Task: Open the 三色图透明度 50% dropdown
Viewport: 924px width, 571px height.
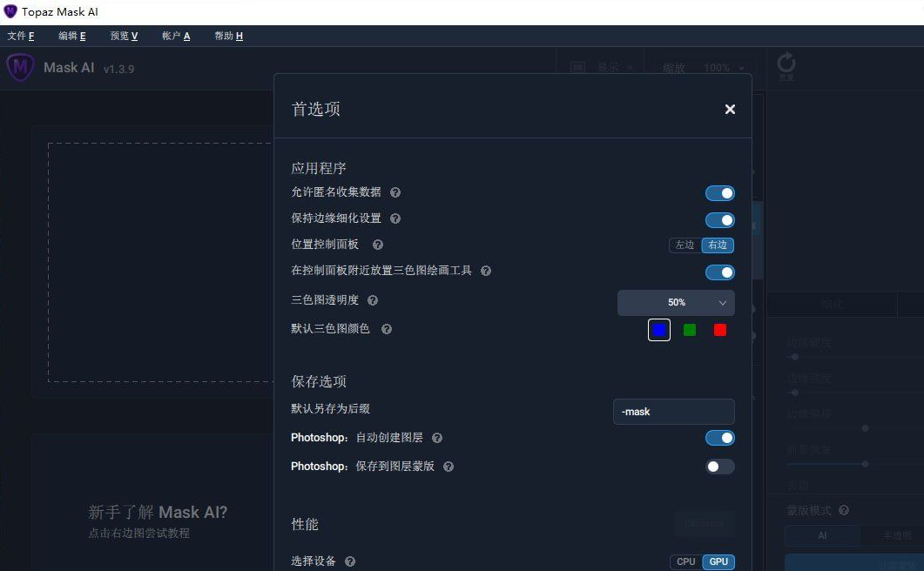Action: pos(676,302)
